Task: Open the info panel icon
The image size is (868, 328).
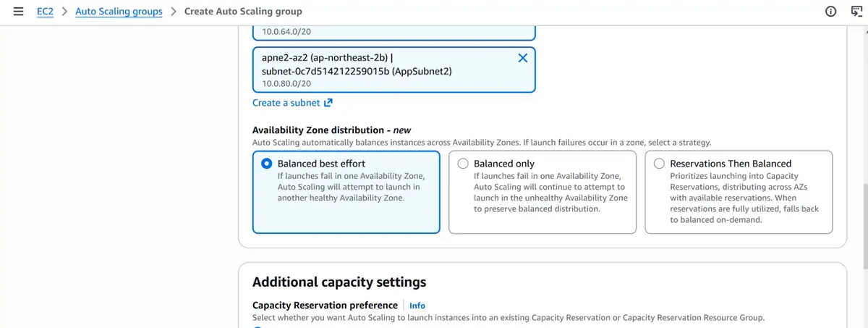Action: 830,12
